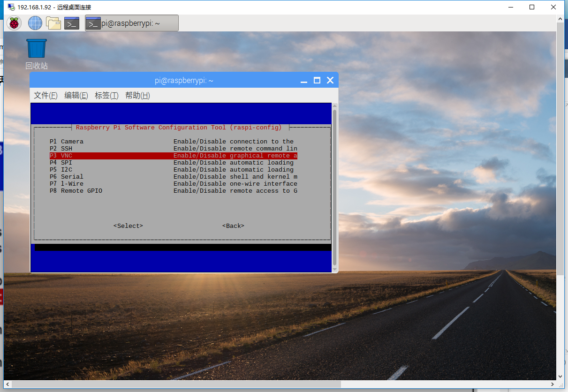Minimize the terminal window

point(304,80)
